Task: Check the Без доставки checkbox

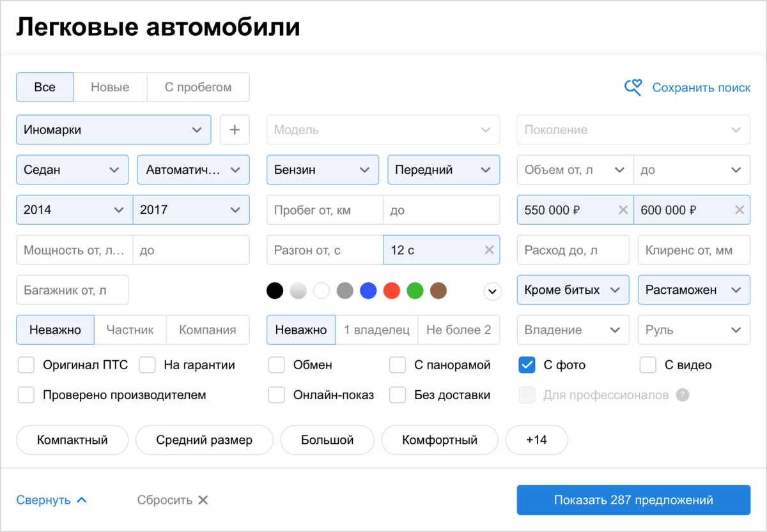Action: tap(398, 395)
